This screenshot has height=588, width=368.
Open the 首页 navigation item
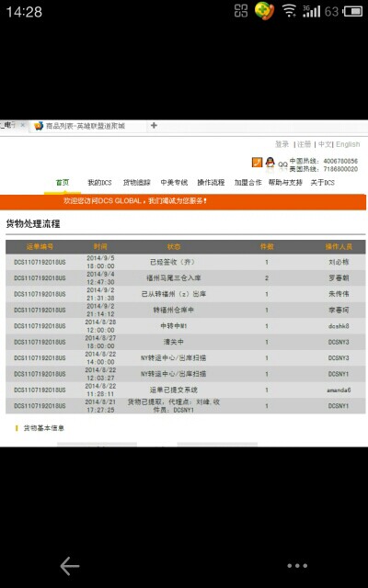pos(63,183)
